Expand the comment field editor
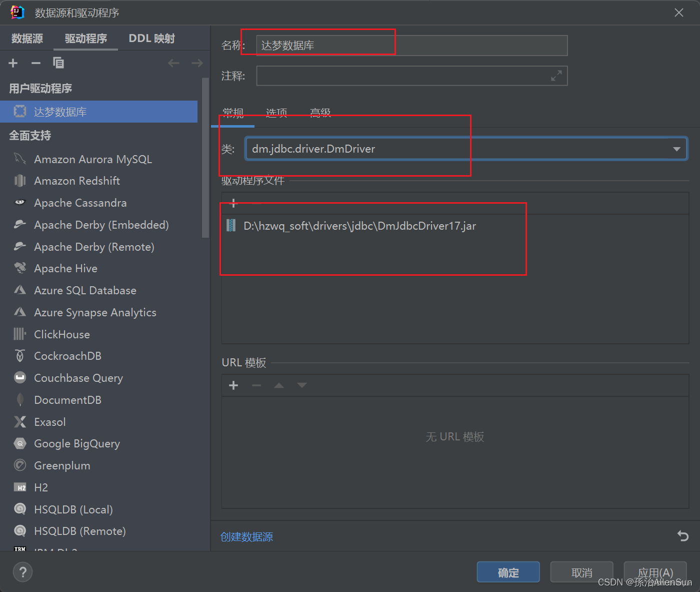700x592 pixels. (556, 76)
